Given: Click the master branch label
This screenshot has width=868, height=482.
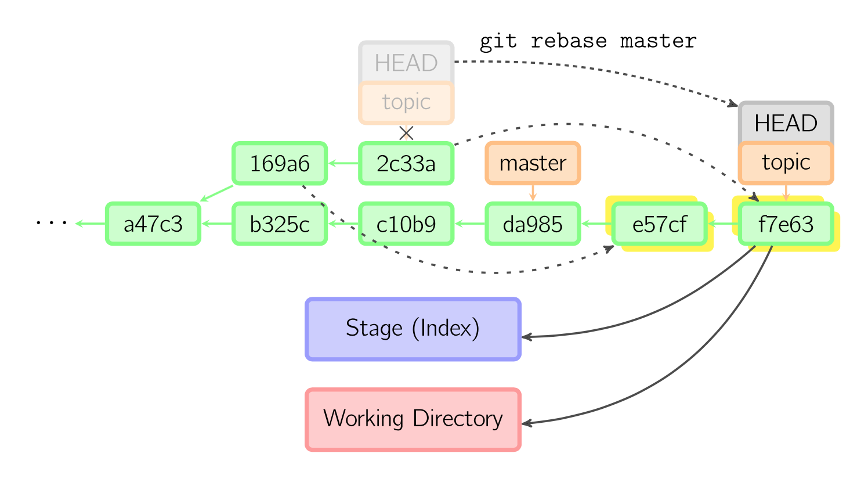Looking at the screenshot, I should click(533, 163).
